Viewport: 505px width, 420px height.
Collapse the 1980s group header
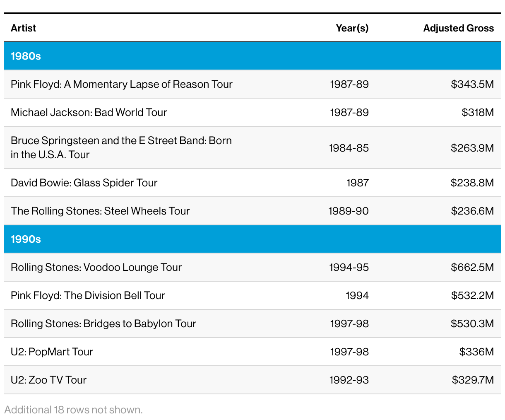click(x=26, y=56)
